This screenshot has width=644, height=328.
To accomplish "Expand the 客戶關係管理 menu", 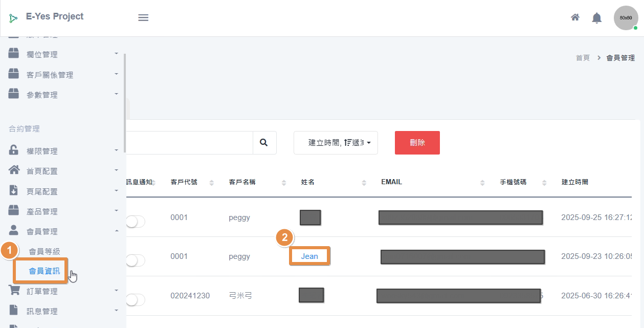I will click(x=50, y=75).
